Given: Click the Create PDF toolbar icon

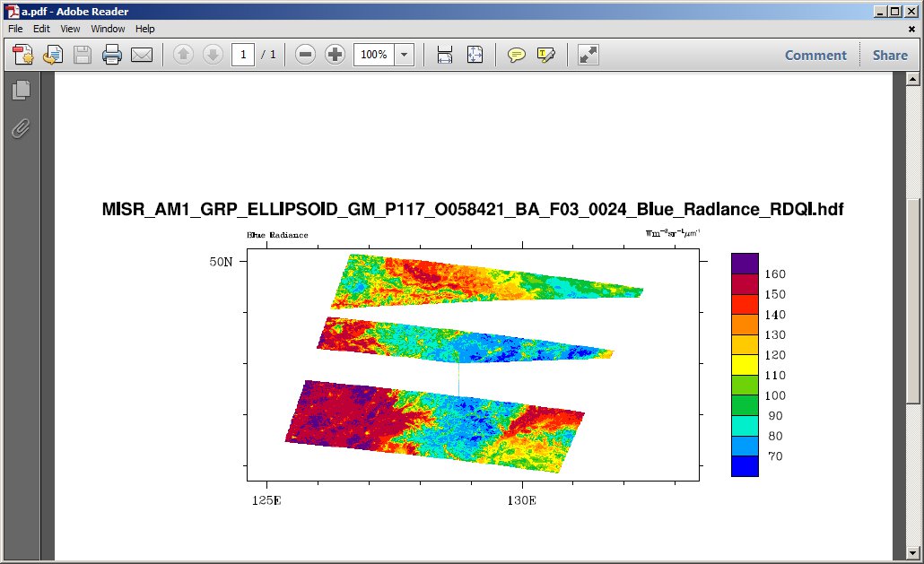Looking at the screenshot, I should click(23, 55).
